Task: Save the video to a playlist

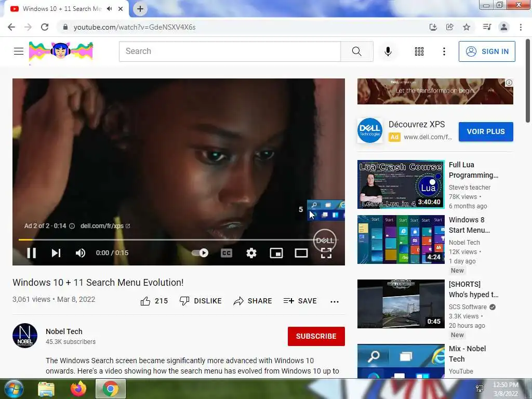Action: 300,301
